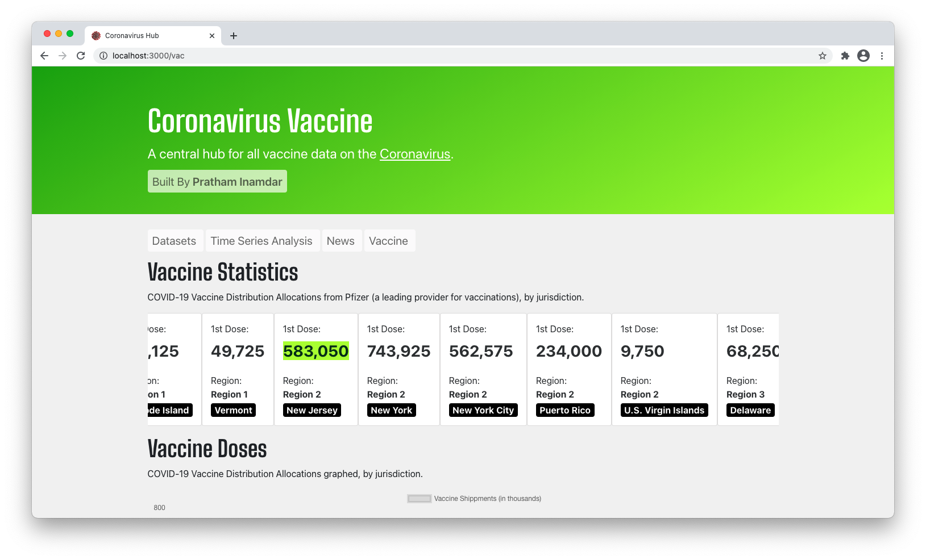Screen dimensions: 926x560
Task: Select the Coronavirus Hub browser tab
Action: tap(153, 36)
